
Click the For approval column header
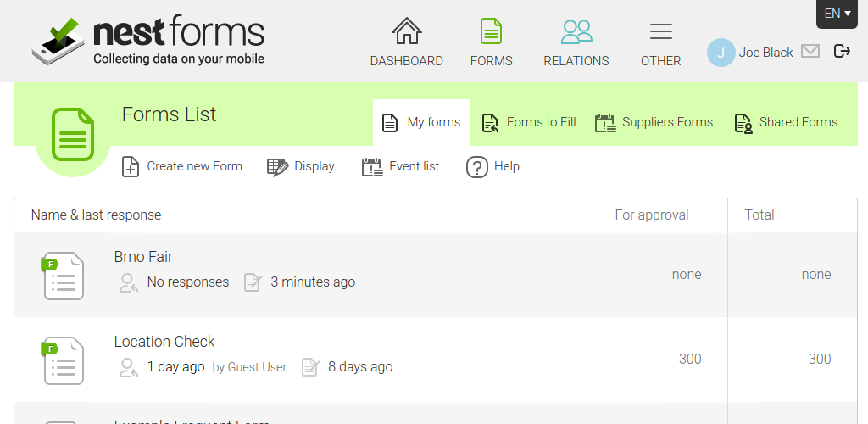click(x=652, y=215)
